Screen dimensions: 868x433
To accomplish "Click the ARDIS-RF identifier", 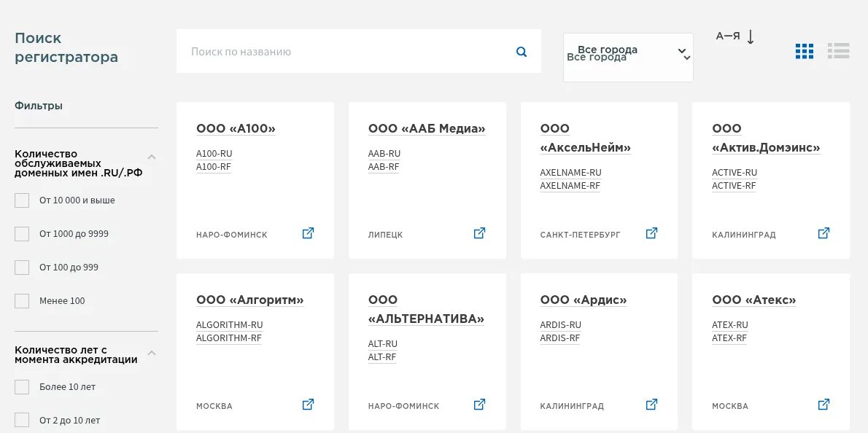I will [560, 338].
